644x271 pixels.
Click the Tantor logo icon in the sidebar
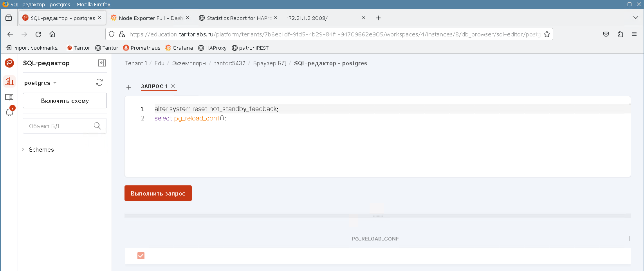coord(9,63)
